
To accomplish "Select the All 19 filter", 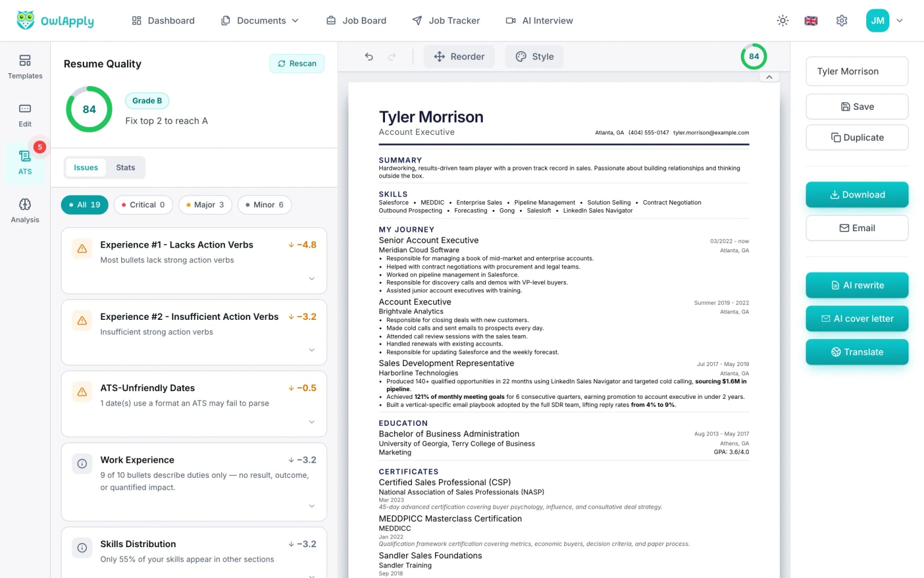I will (85, 205).
